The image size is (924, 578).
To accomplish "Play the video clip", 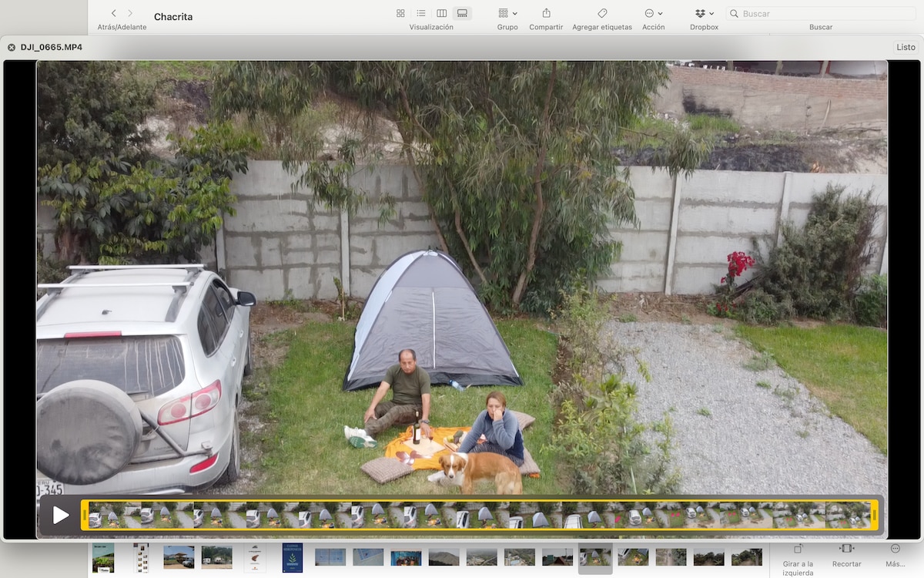I will coord(61,515).
